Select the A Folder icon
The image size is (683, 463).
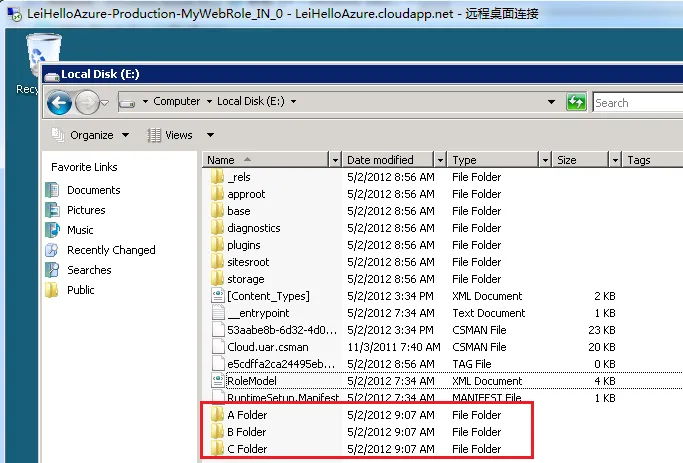click(217, 415)
